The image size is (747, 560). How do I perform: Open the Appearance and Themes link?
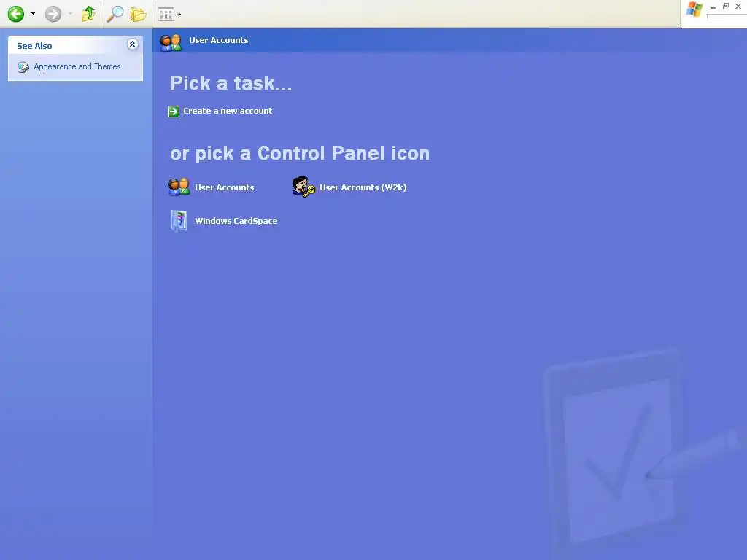[x=77, y=66]
